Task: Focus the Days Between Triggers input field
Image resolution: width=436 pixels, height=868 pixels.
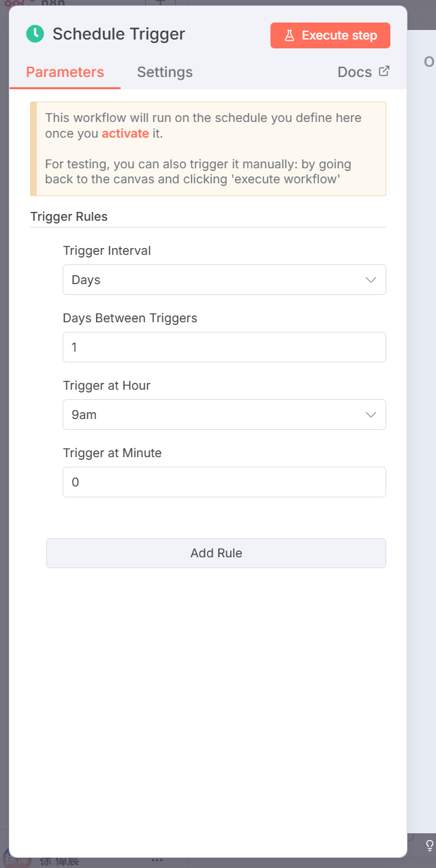Action: pos(224,347)
